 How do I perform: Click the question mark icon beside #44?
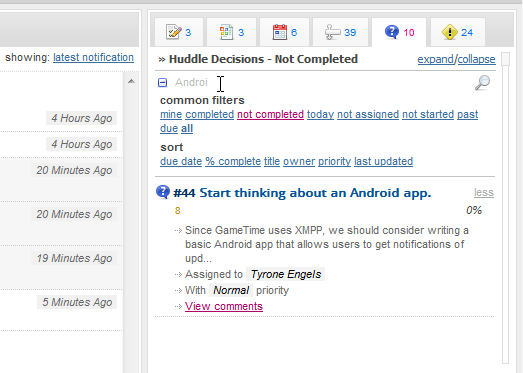click(163, 192)
